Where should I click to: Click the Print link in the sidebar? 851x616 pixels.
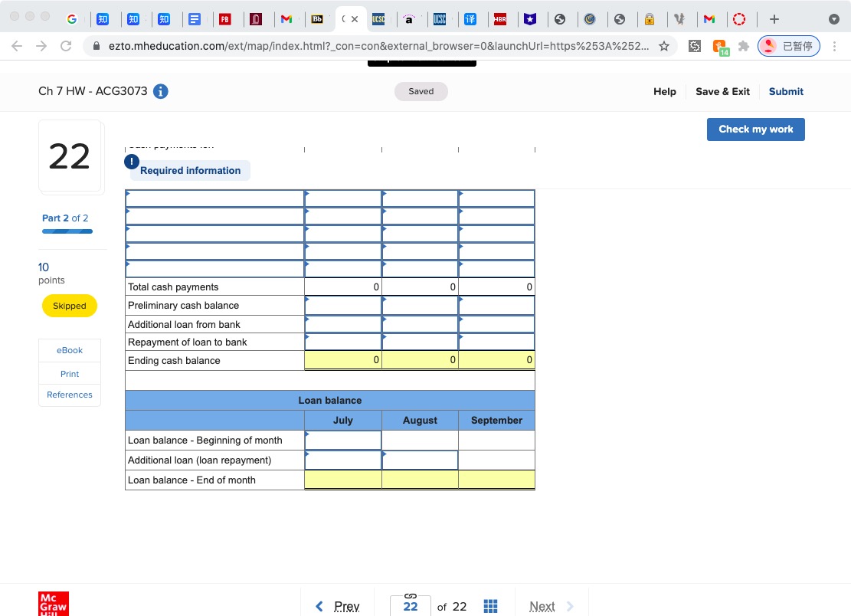tap(70, 373)
